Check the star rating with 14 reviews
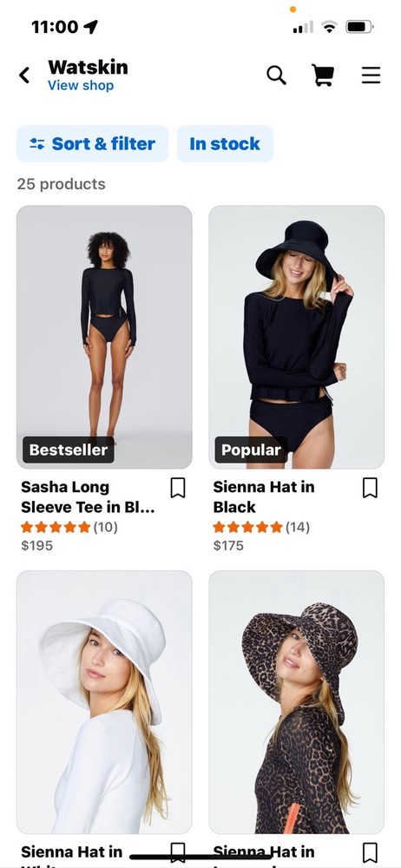This screenshot has width=401, height=868. pos(261,527)
